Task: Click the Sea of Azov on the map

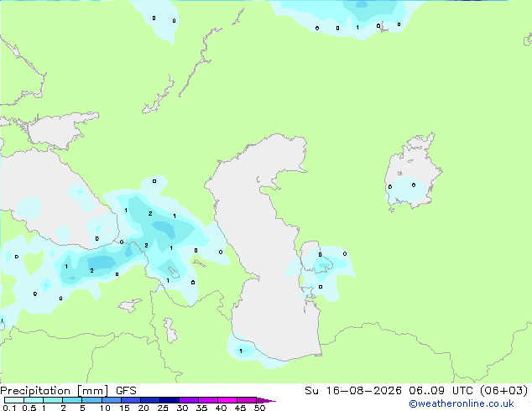Action: click(58, 131)
